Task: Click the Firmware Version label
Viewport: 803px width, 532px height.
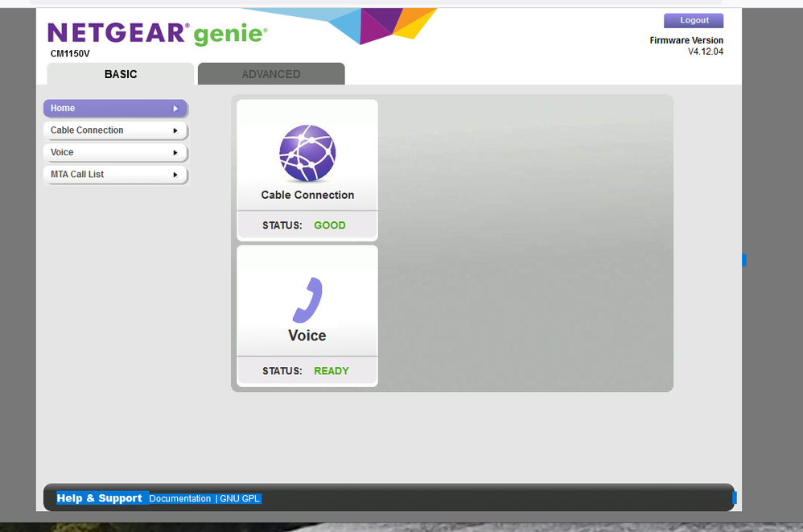Action: coord(686,40)
